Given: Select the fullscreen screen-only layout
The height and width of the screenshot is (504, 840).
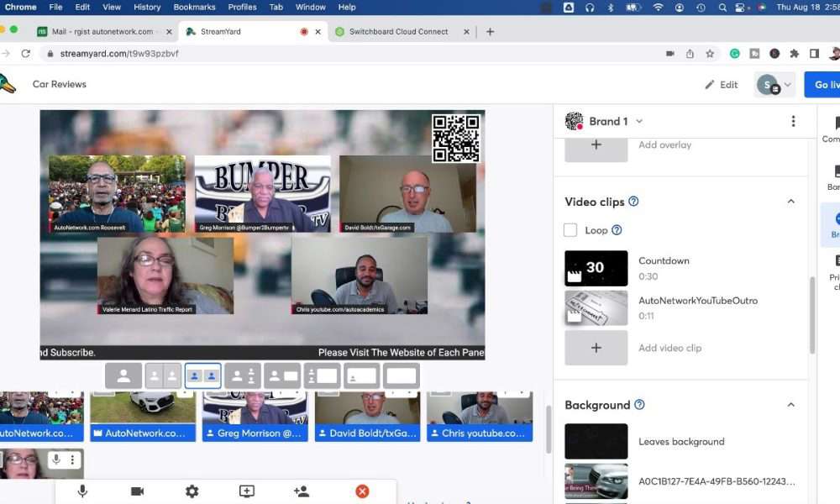Looking at the screenshot, I should point(402,376).
